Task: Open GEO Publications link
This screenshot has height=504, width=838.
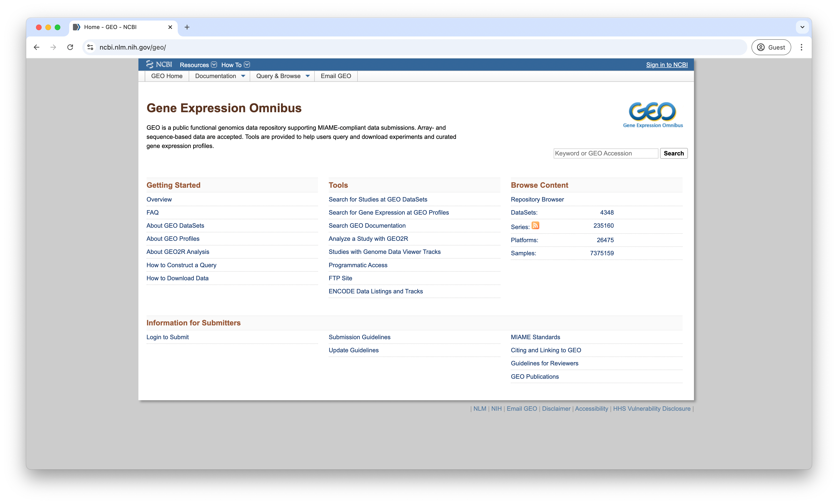Action: tap(535, 377)
